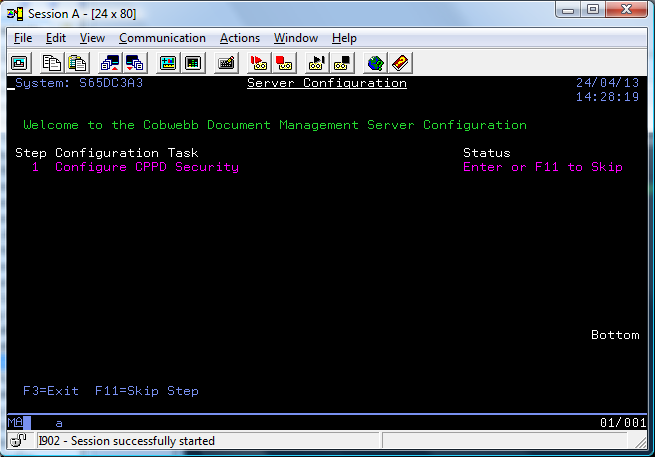This screenshot has height=457, width=656.
Task: Click the time 14:28:19
Action: click(x=607, y=97)
